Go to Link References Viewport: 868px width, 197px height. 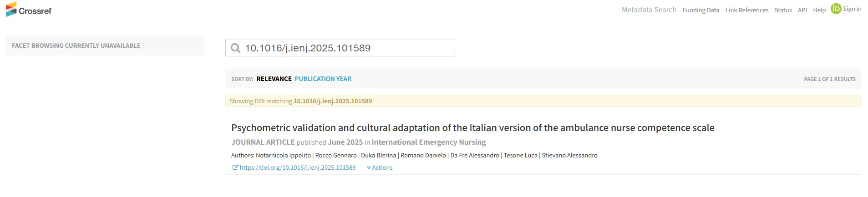point(746,10)
